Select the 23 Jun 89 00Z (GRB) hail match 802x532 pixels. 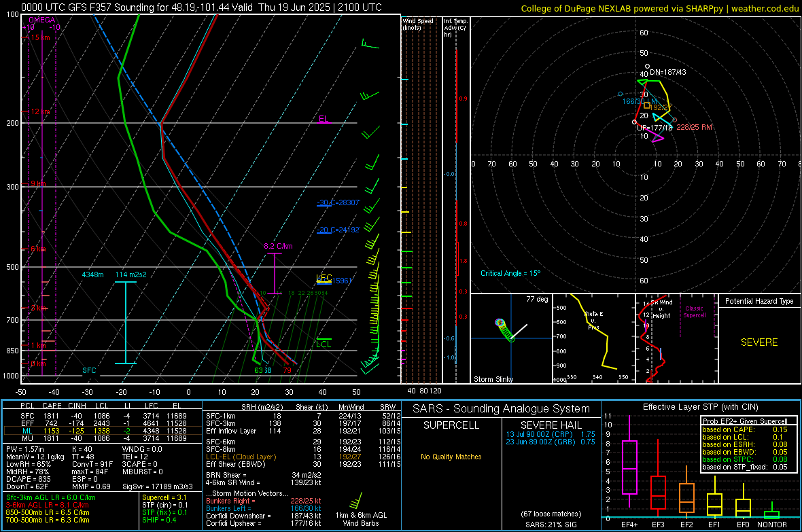[x=551, y=442]
